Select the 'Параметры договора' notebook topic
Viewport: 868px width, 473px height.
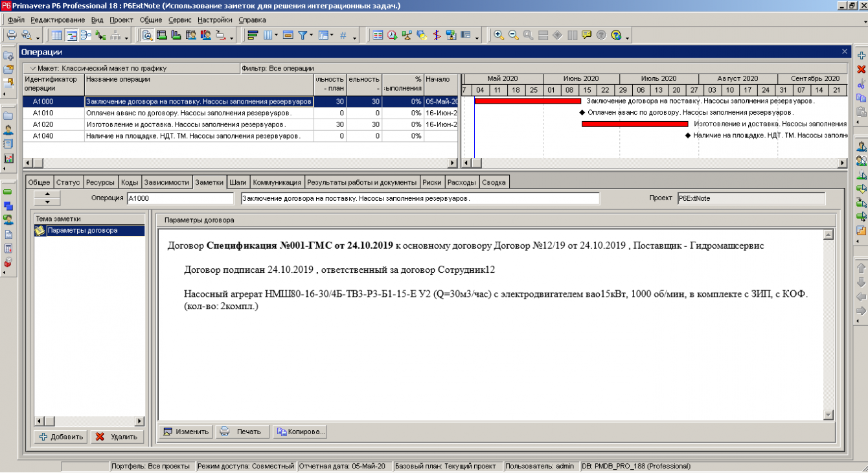(x=89, y=230)
